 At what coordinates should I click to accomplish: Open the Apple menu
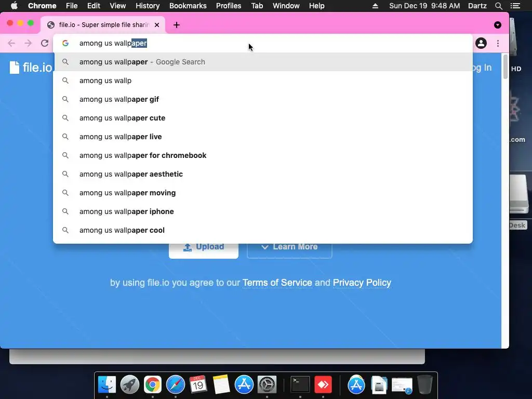tap(14, 6)
